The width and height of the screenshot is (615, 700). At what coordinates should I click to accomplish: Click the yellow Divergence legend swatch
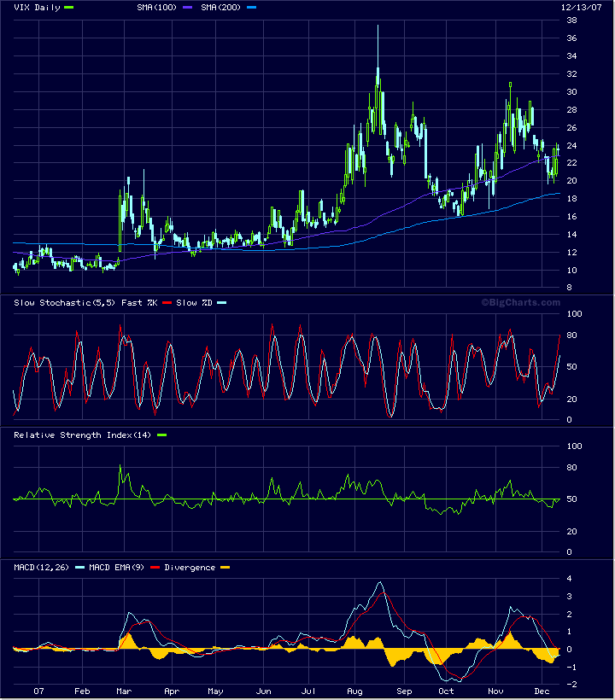(x=225, y=568)
